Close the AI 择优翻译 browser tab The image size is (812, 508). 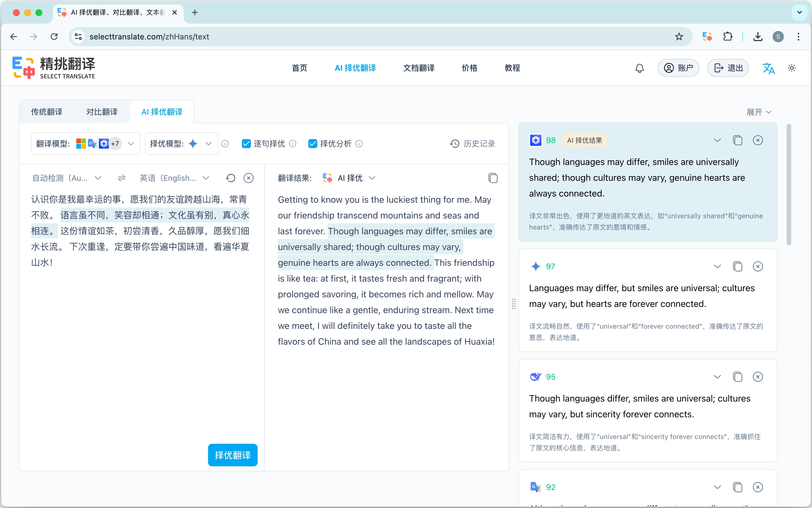174,12
